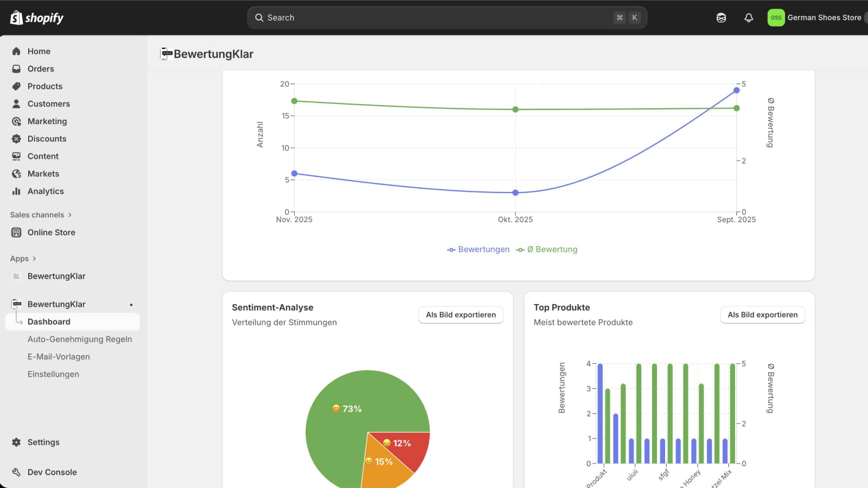Click the Analytics bar chart icon
The height and width of the screenshot is (488, 868).
(x=16, y=191)
